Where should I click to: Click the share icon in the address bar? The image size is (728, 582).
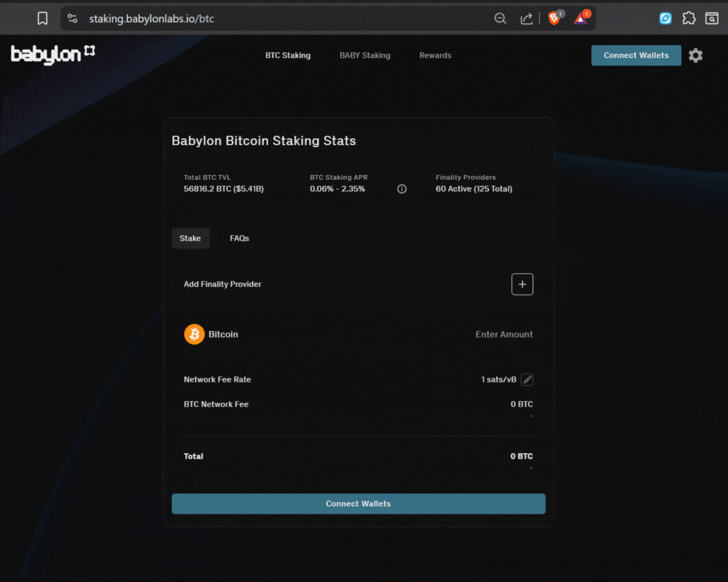pyautogui.click(x=526, y=18)
